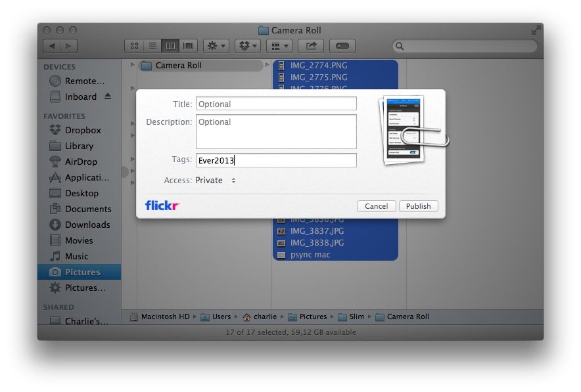Go back with the back arrow
581x392 pixels.
(51, 46)
